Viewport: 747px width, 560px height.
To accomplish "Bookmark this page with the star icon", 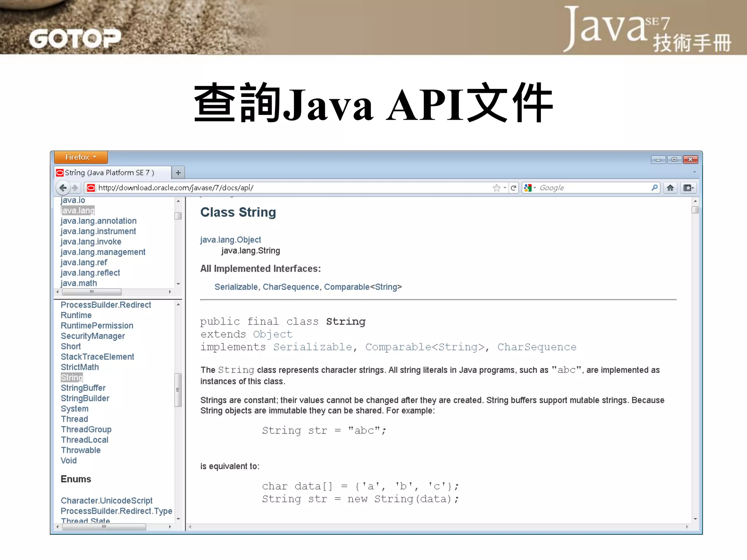I will tap(496, 188).
